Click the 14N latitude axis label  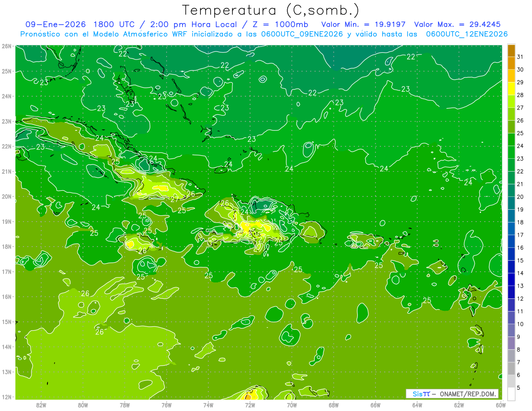click(x=6, y=347)
